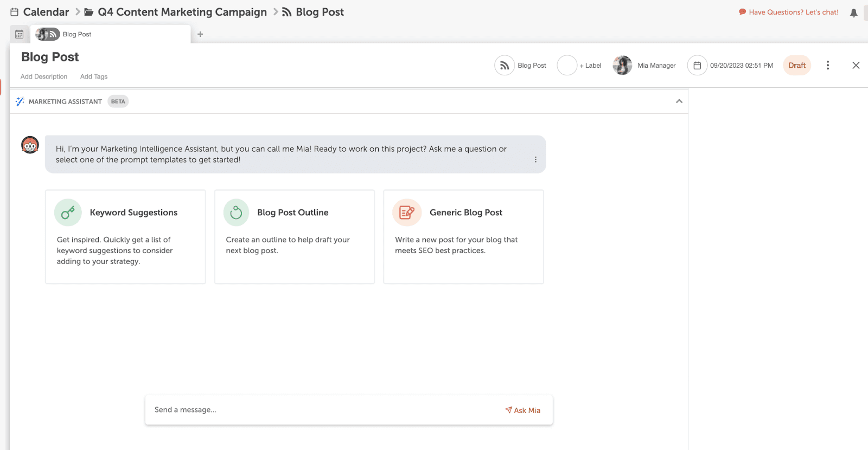Viewport: 868px width, 450px height.
Task: Open the Calendar breadcrumb link
Action: click(x=40, y=12)
